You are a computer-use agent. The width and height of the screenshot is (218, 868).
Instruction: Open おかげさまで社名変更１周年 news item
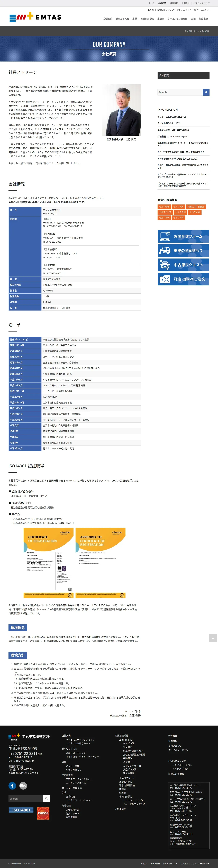pos(181,152)
